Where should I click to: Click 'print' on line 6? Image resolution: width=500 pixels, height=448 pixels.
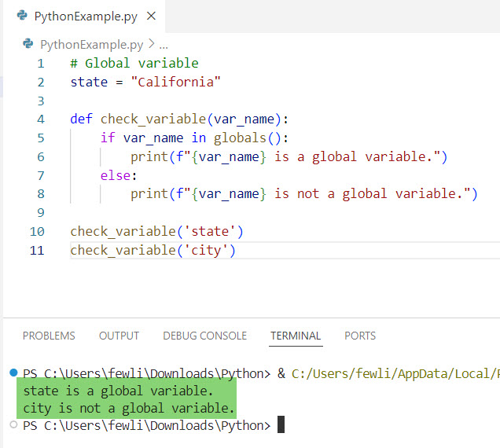pyautogui.click(x=149, y=157)
